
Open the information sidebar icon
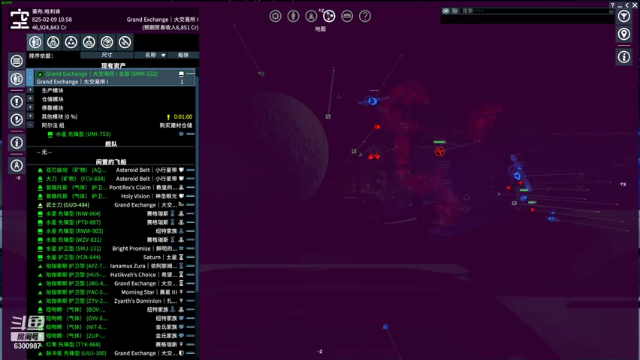(x=16, y=142)
